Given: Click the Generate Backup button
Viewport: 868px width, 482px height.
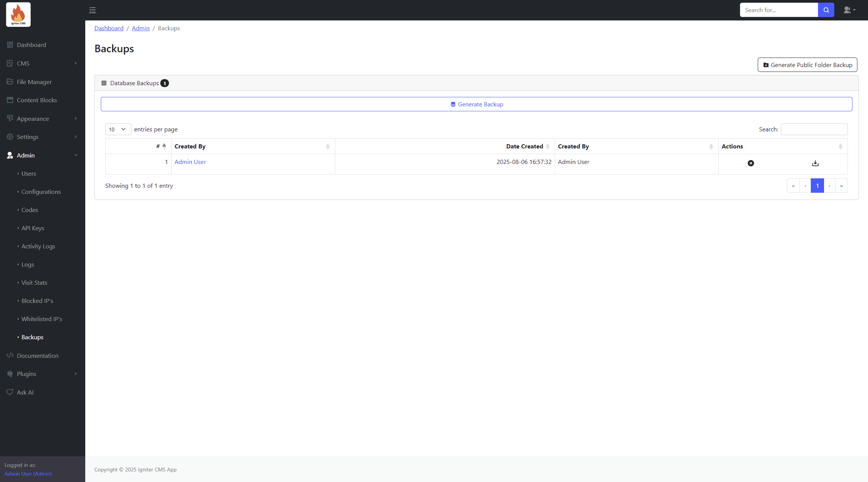Looking at the screenshot, I should (476, 104).
